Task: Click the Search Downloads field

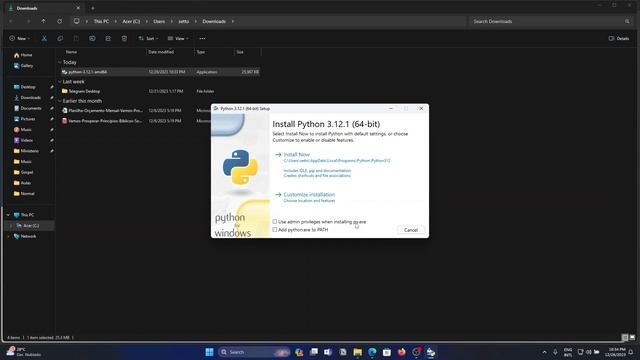Action: point(551,21)
